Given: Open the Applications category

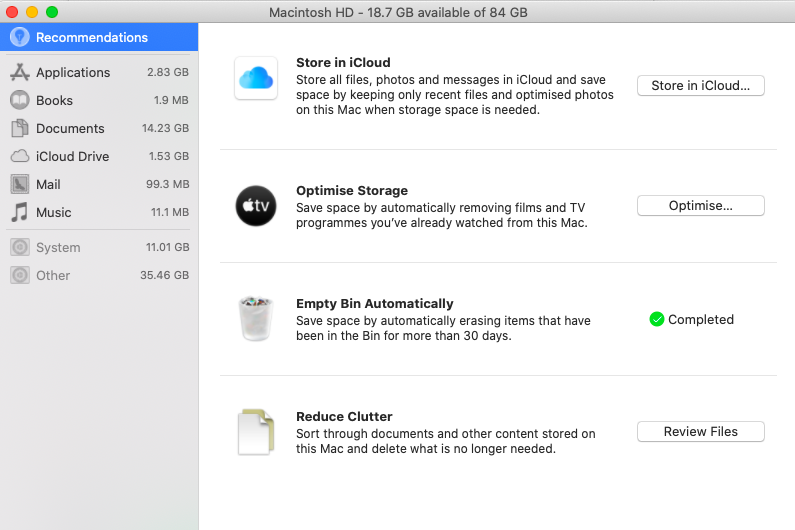Looking at the screenshot, I should (73, 72).
